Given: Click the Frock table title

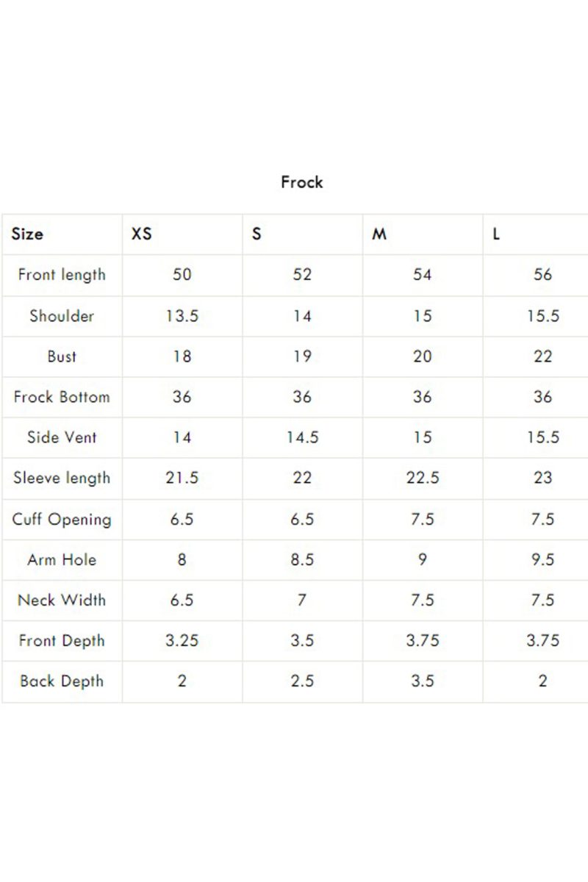Looking at the screenshot, I should (301, 182).
